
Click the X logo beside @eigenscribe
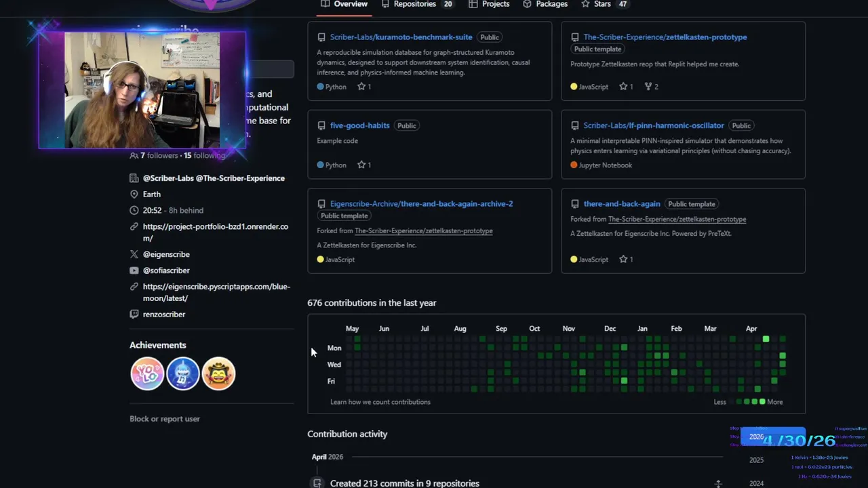pyautogui.click(x=134, y=254)
